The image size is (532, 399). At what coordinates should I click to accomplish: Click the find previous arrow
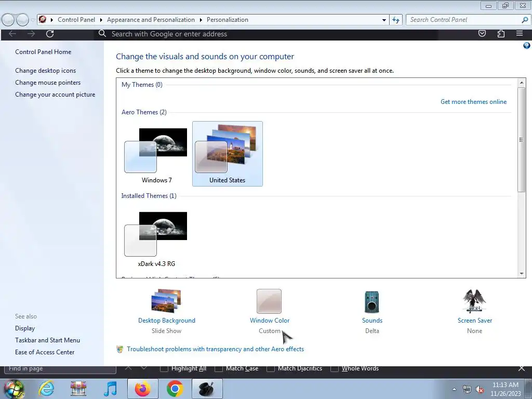128,368
